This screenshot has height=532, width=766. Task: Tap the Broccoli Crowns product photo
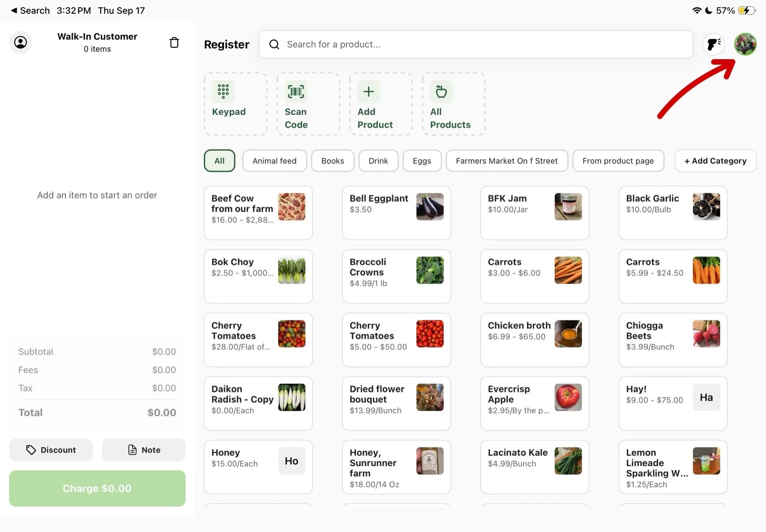[x=430, y=270]
